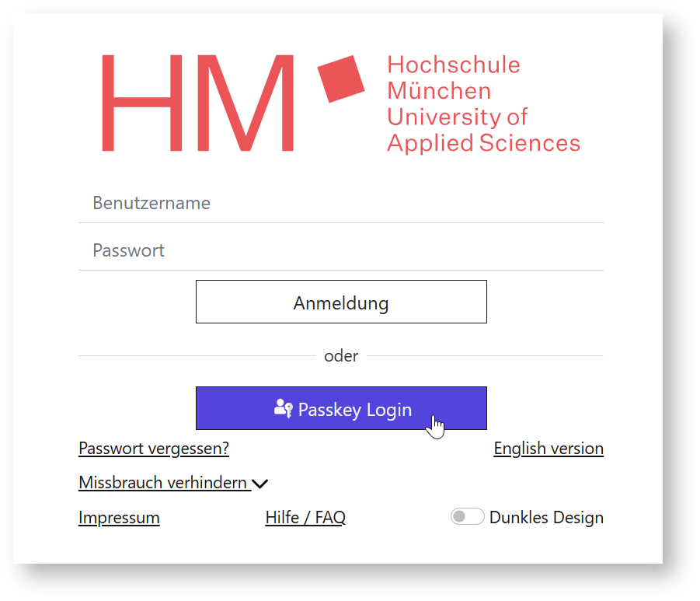Switch to the English version
Image resolution: width=700 pixels, height=601 pixels.
coord(549,449)
